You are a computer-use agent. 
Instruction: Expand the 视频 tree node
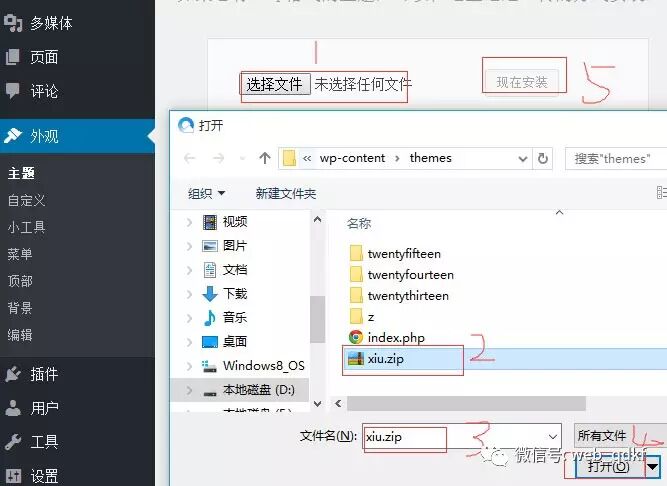coord(189,222)
